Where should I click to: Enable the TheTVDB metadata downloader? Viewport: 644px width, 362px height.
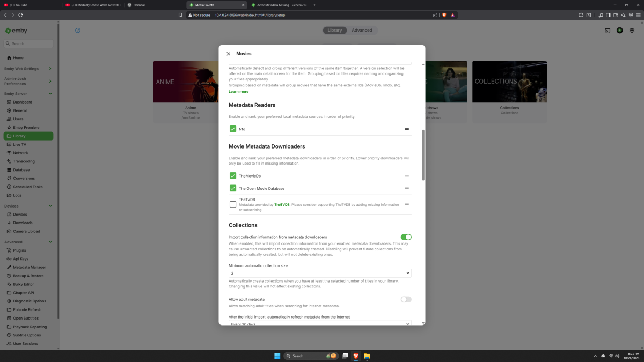click(x=232, y=204)
